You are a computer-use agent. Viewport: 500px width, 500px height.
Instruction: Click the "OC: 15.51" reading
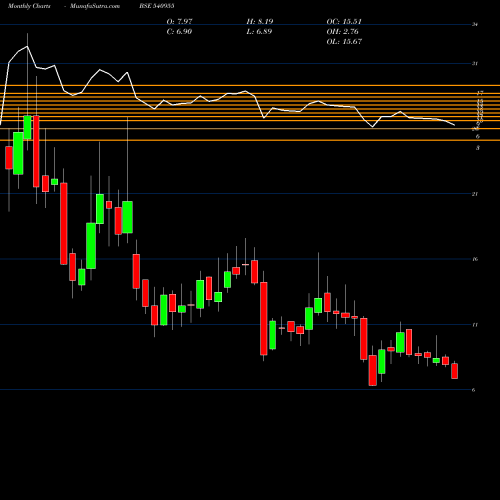click(344, 22)
